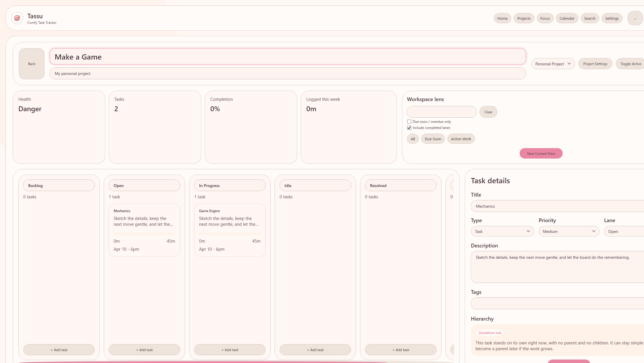The width and height of the screenshot is (644, 363).
Task: Toggle Due soon / overdue only checkbox
Action: 409,122
